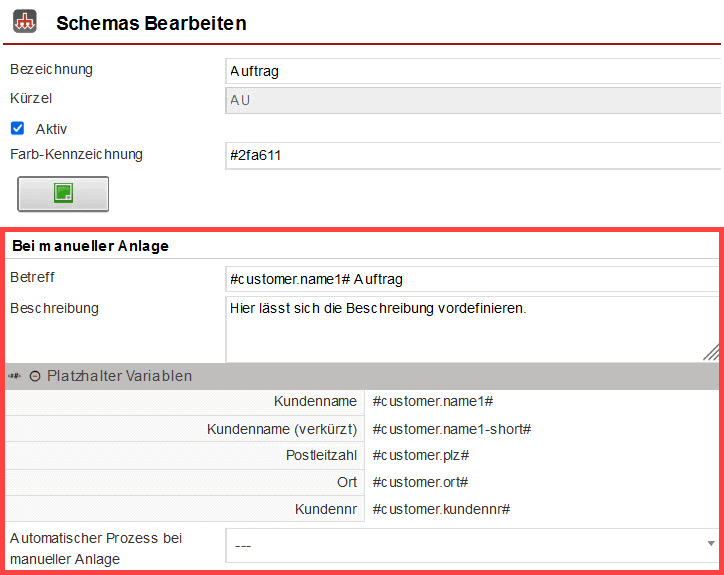Click the grip icon left of Platzhalter Variablen

pyautogui.click(x=15, y=377)
